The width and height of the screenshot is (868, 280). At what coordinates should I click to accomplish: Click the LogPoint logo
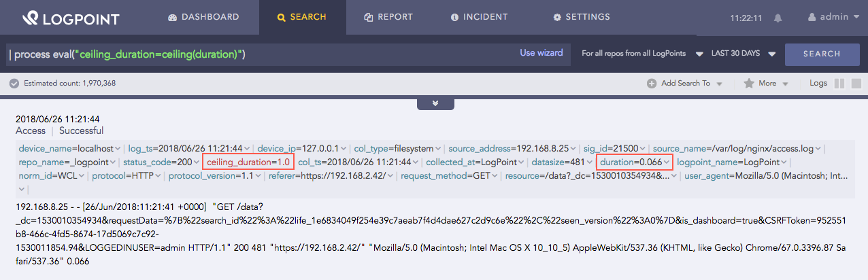click(71, 18)
